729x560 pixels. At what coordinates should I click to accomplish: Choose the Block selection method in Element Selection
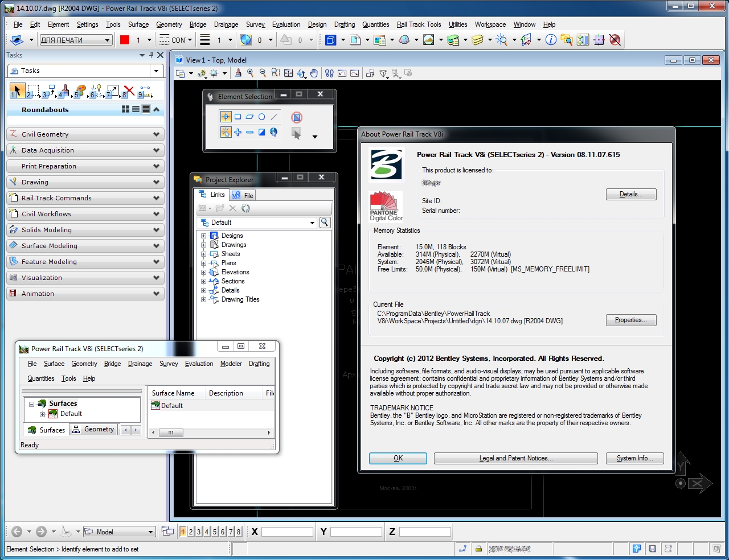pyautogui.click(x=238, y=117)
